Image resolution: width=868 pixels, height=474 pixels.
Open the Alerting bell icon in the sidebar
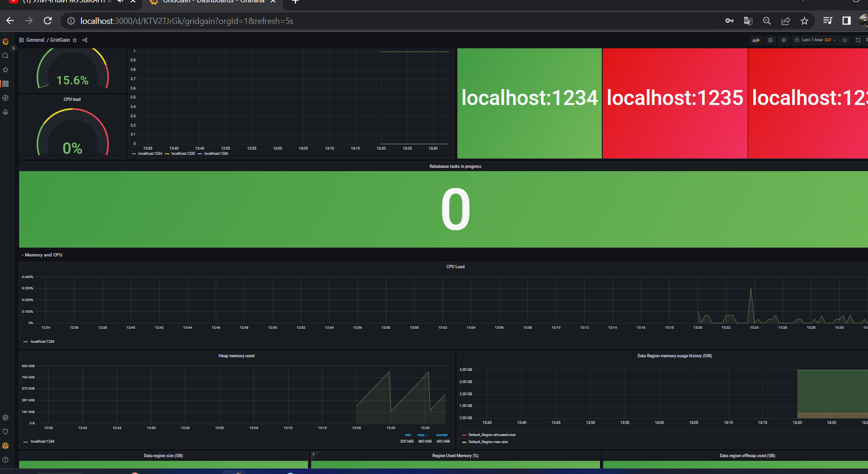point(6,112)
